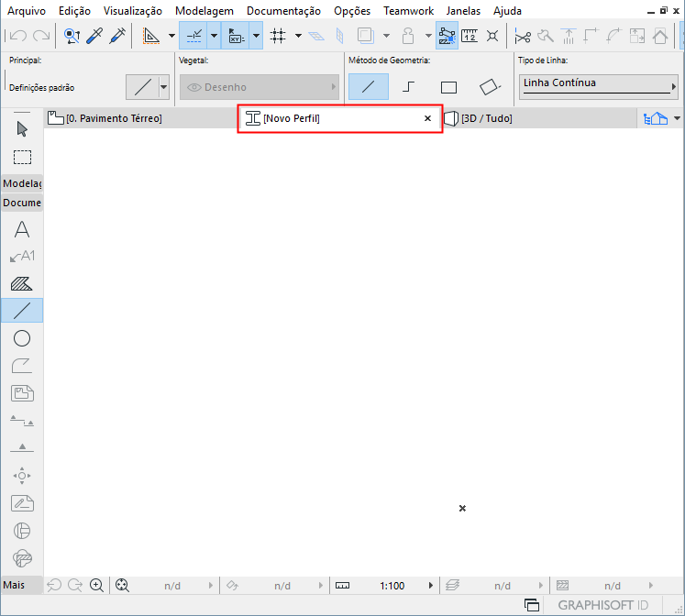Image resolution: width=685 pixels, height=616 pixels.
Task: Open the navigator popup house icon
Action: click(656, 118)
